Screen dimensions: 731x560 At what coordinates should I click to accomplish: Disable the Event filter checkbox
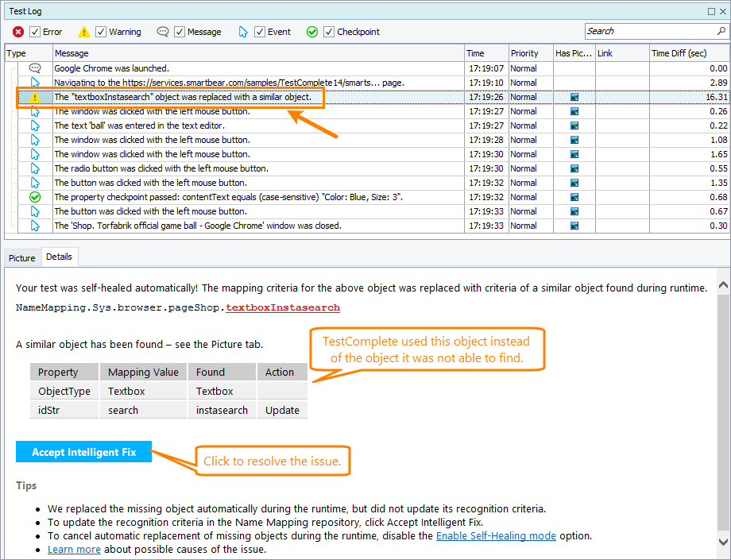point(260,32)
